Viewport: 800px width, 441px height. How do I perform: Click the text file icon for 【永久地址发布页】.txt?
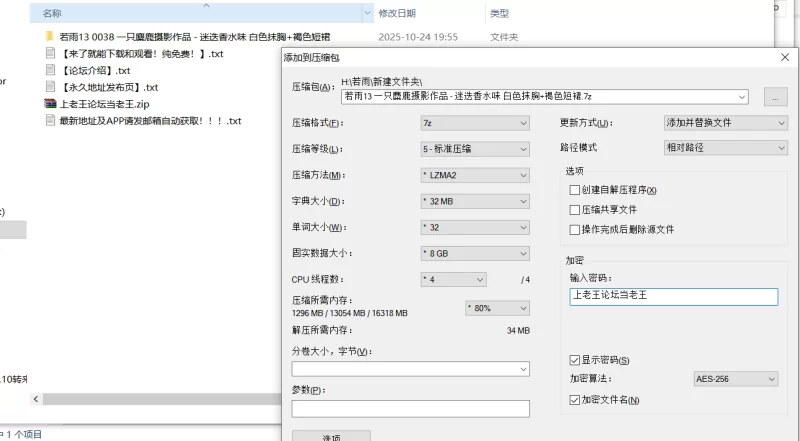coord(51,87)
